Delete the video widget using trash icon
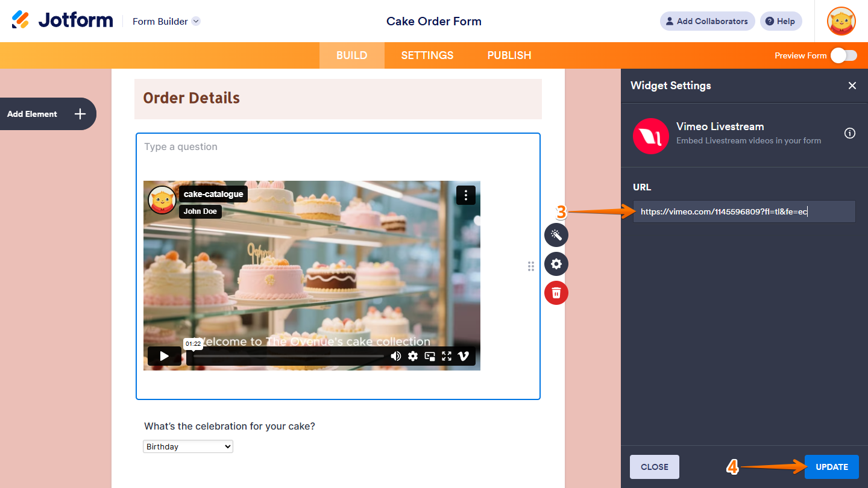 coord(556,293)
